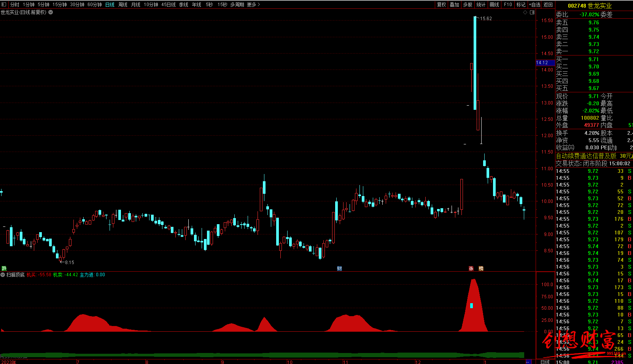Expand the 扫描顶底 indicator menu
633x364 pixels.
point(3,275)
